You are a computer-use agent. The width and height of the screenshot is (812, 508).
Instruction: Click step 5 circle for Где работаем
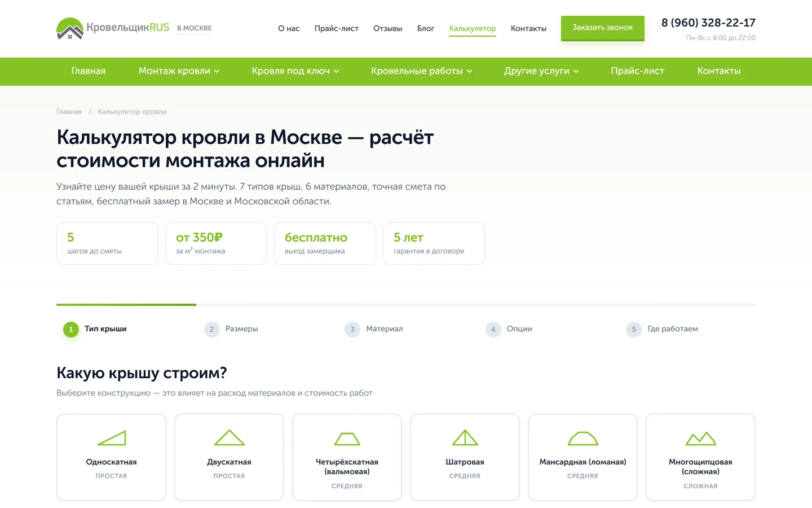634,329
